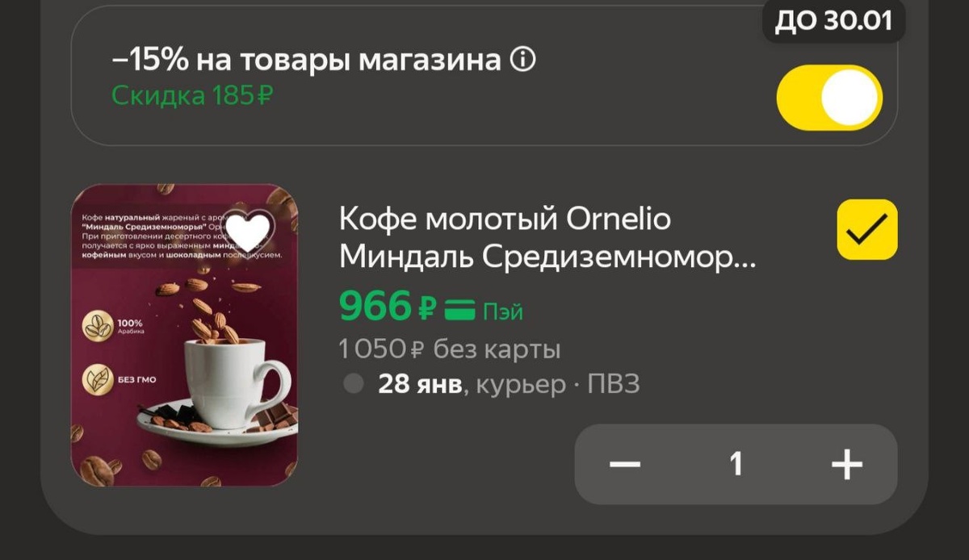The image size is (969, 560).
Task: Click the Скидка 185₽ discount text
Action: pos(192,96)
